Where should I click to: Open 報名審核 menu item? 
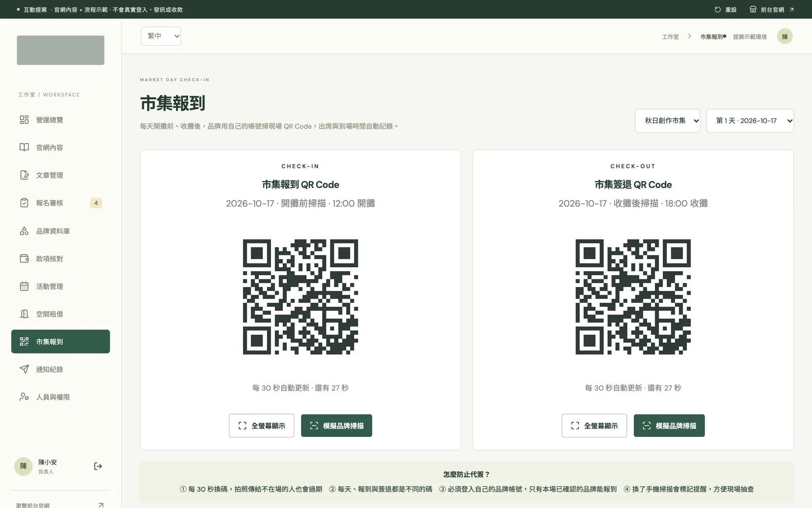click(x=60, y=203)
